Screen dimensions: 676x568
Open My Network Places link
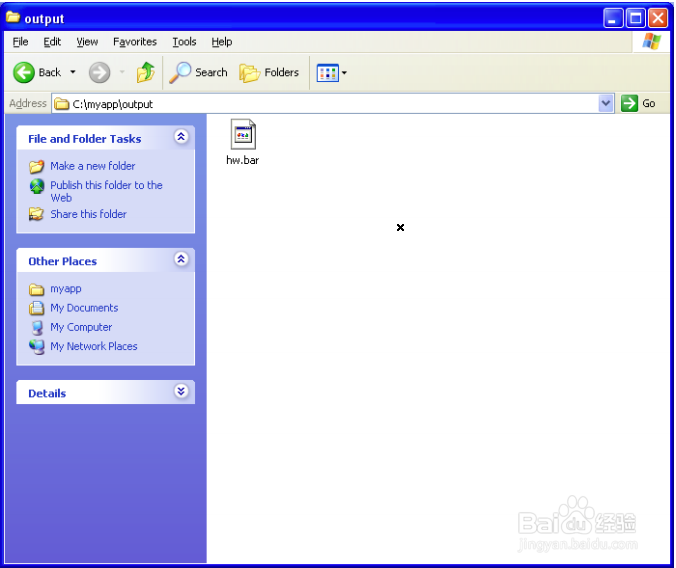[94, 346]
